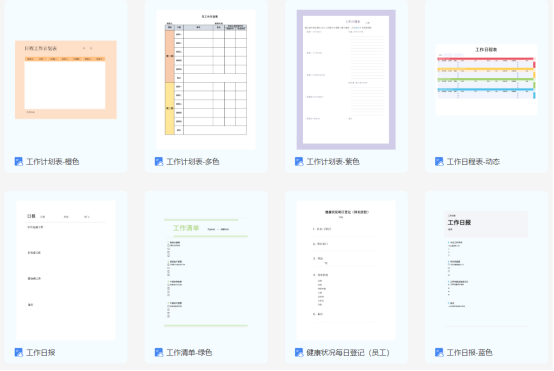Click the 工作计划表-紫色 title link
This screenshot has height=371, width=554.
(x=333, y=161)
